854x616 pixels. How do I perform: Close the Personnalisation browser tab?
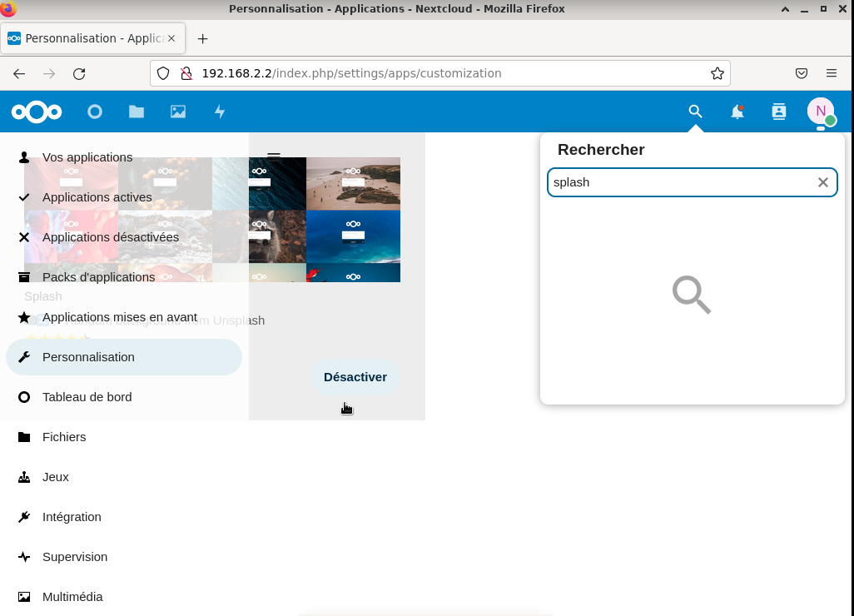[171, 38]
